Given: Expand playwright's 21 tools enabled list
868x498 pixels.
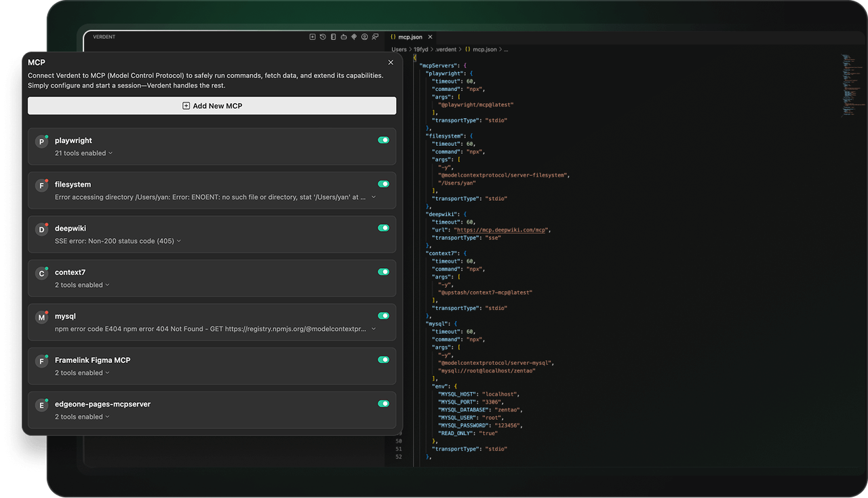Looking at the screenshot, I should pos(83,153).
